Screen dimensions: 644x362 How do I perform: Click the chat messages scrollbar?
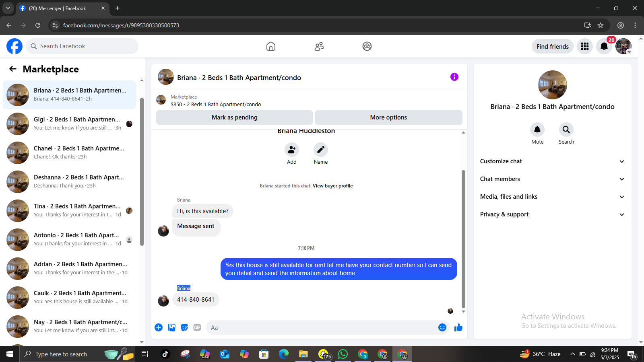[463, 239]
